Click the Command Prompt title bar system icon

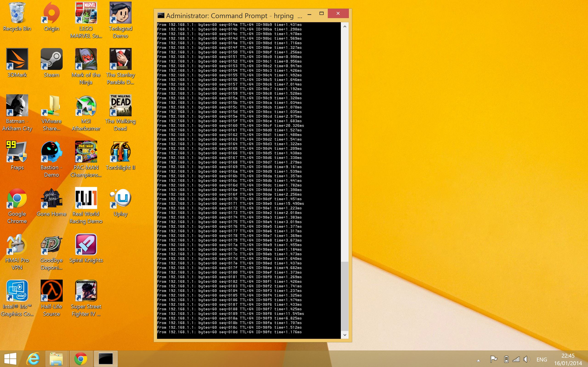point(161,16)
